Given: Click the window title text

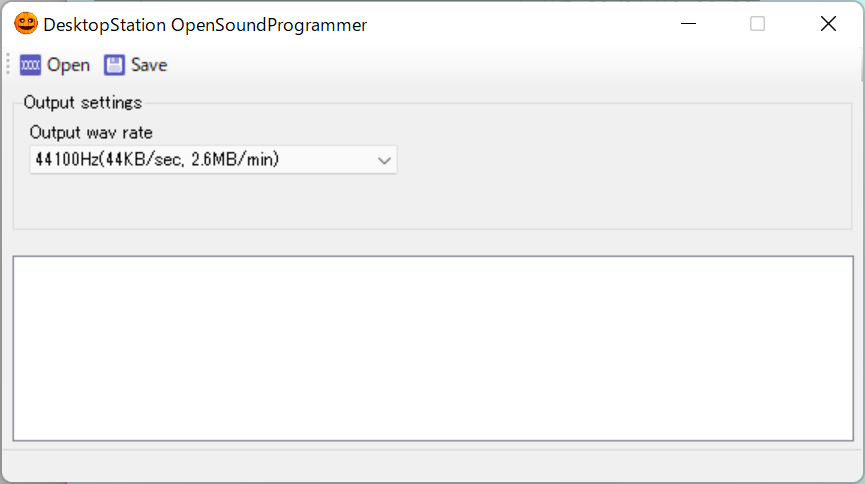Looking at the screenshot, I should click(x=205, y=25).
